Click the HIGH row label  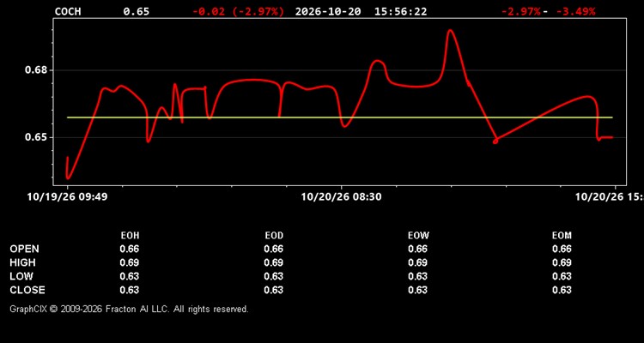pos(22,262)
